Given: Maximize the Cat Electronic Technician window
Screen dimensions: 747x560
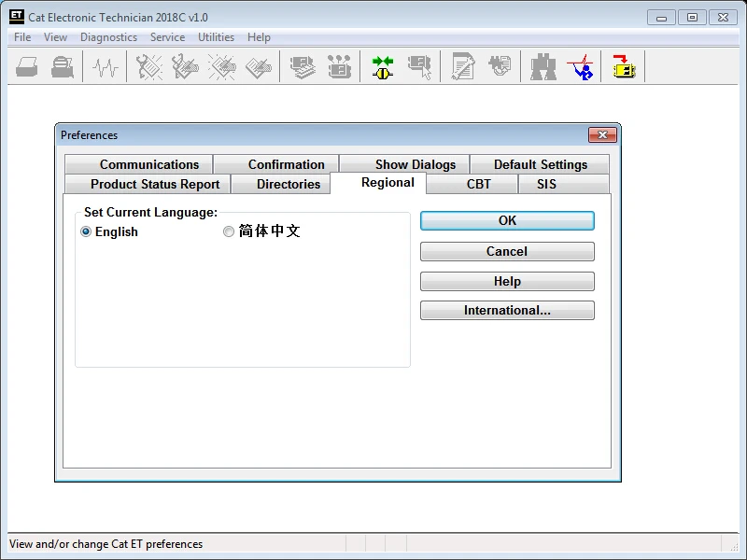Looking at the screenshot, I should 692,18.
